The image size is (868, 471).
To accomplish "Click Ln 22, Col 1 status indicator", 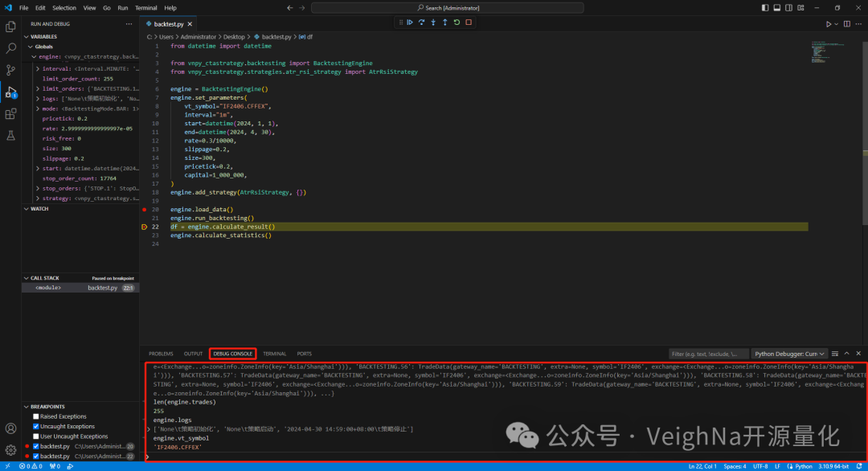I will pos(702,466).
